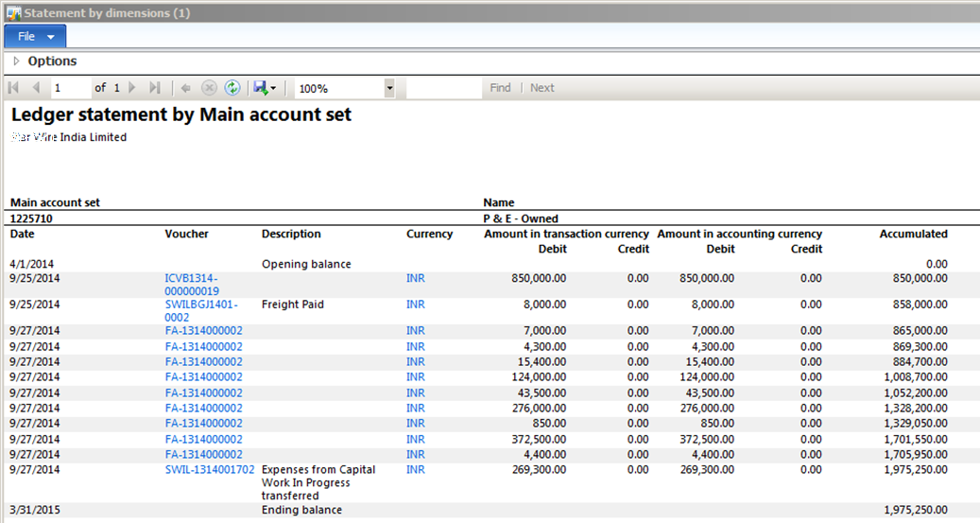Click the Currency column header
This screenshot has height=523, width=980.
pos(429,234)
